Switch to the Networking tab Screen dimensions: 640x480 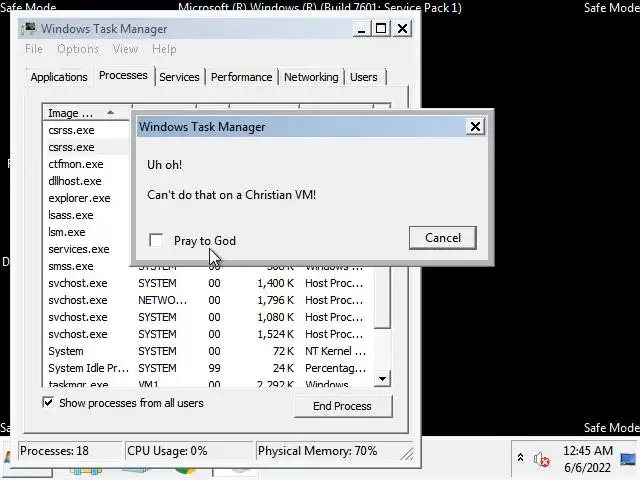311,77
